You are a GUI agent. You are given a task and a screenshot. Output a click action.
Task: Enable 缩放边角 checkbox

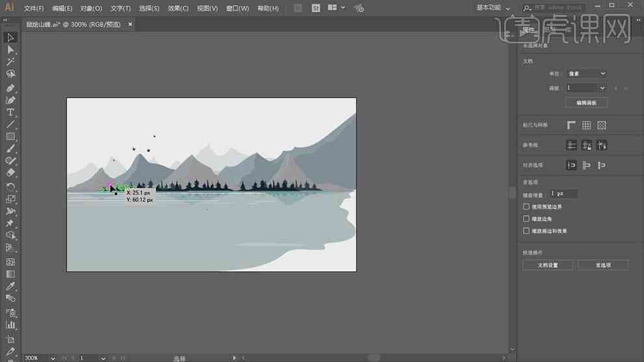526,219
